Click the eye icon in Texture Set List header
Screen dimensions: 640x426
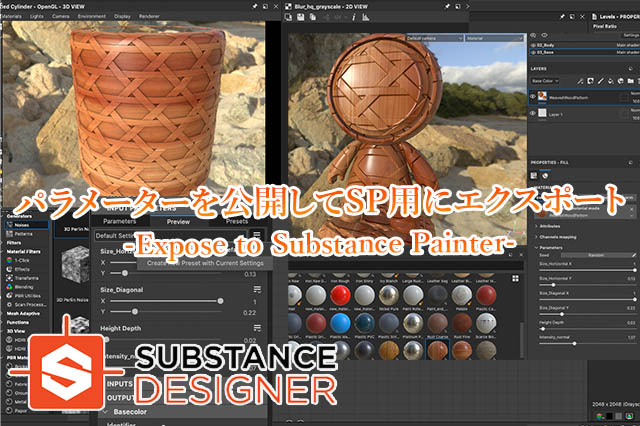[544, 36]
